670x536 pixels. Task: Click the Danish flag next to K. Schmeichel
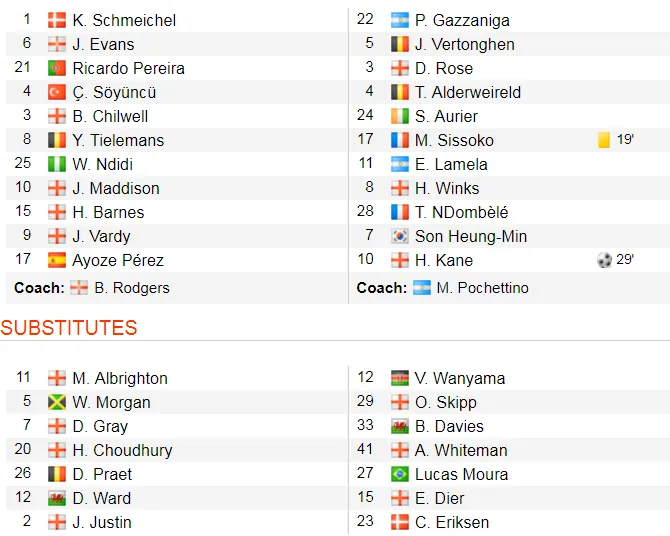tap(57, 20)
